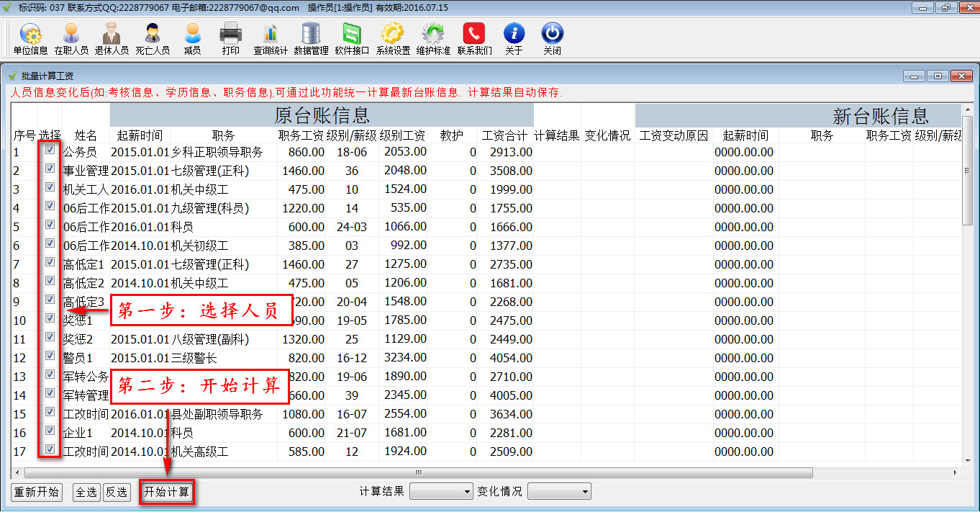The height and width of the screenshot is (512, 980).
Task: Toggle the selection checkbox for row 7
Action: pyautogui.click(x=50, y=262)
